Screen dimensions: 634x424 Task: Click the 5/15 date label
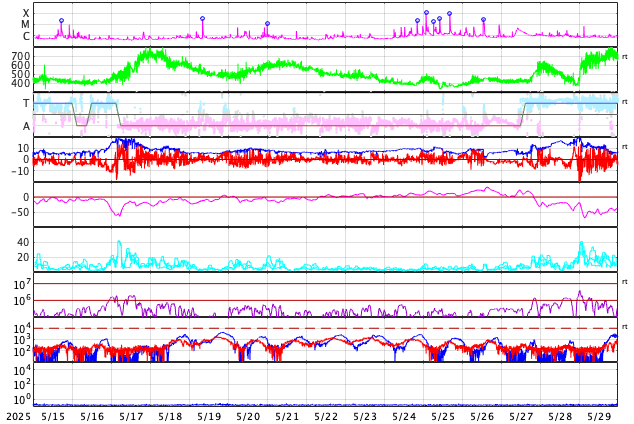pyautogui.click(x=53, y=416)
